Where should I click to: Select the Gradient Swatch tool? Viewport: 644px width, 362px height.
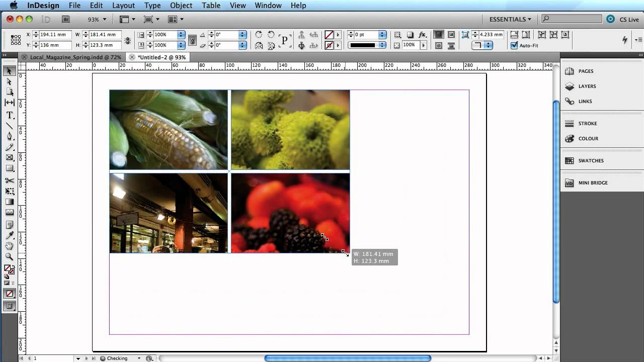10,202
